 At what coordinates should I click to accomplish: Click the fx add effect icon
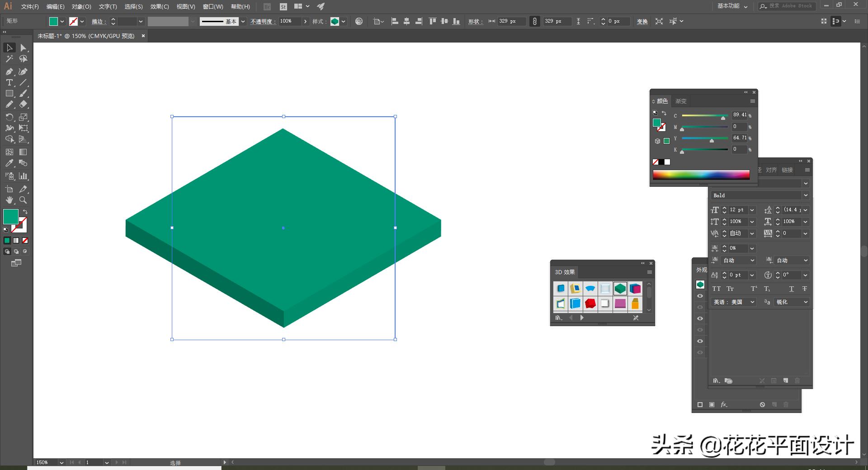coord(724,404)
